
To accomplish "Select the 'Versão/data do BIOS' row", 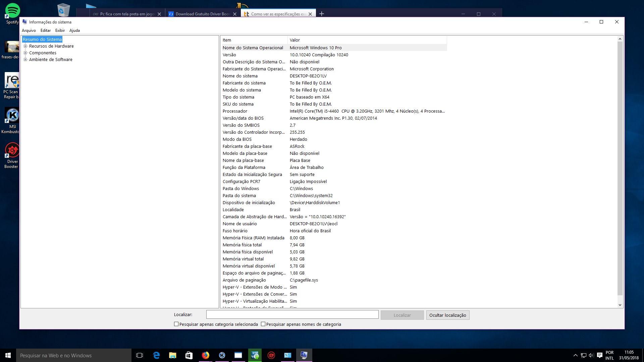I will click(x=334, y=118).
